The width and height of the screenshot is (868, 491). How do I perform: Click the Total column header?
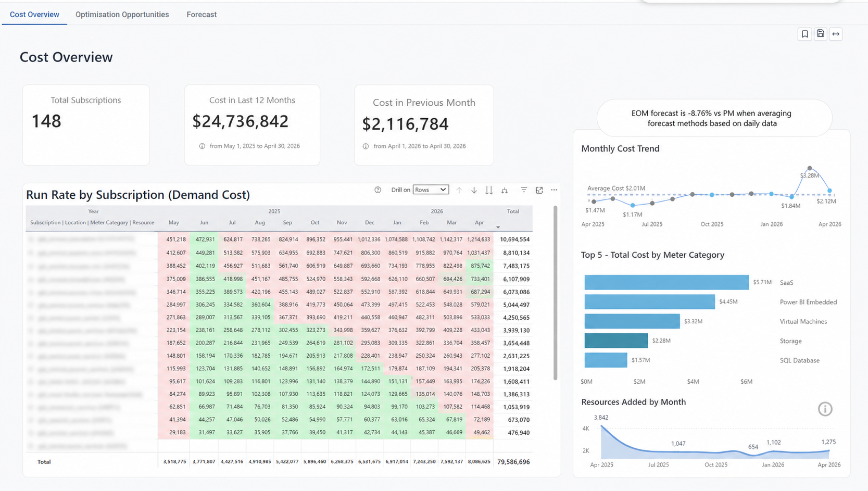pyautogui.click(x=513, y=211)
